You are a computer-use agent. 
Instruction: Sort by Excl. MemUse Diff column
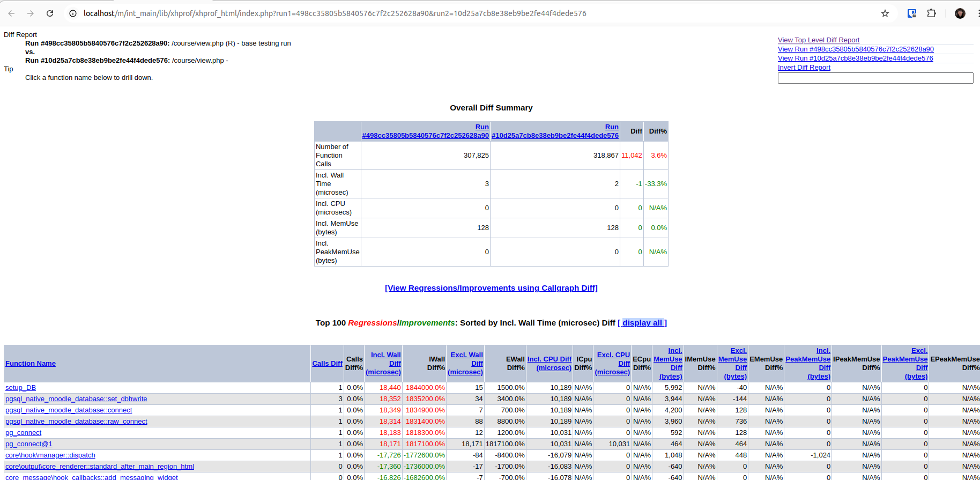733,364
